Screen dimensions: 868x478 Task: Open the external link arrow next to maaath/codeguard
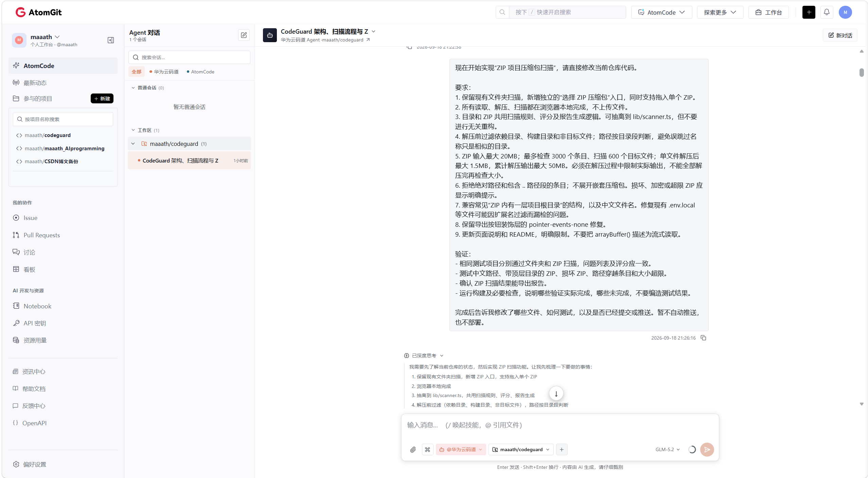point(368,40)
